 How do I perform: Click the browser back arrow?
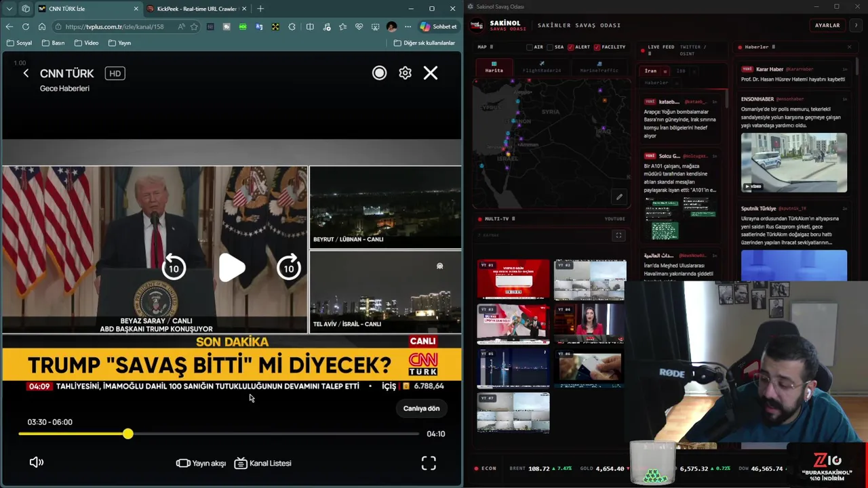(9, 26)
